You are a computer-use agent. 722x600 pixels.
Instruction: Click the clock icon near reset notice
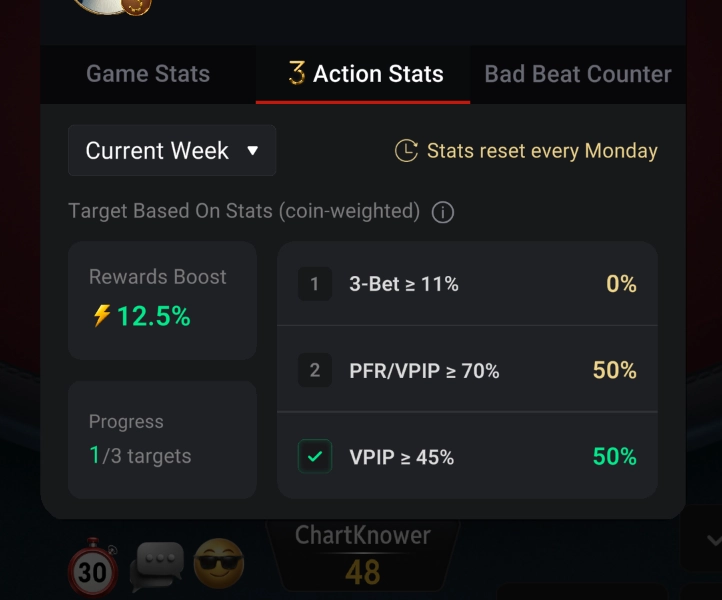tap(406, 151)
